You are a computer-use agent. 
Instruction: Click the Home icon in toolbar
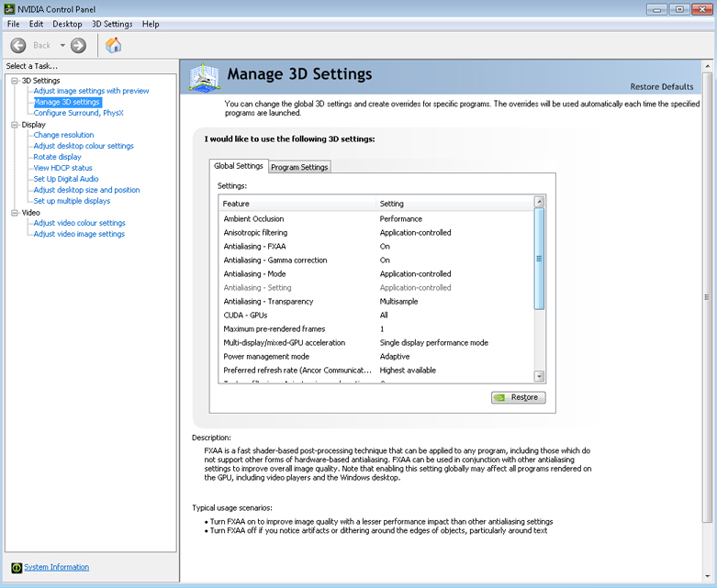pyautogui.click(x=114, y=45)
